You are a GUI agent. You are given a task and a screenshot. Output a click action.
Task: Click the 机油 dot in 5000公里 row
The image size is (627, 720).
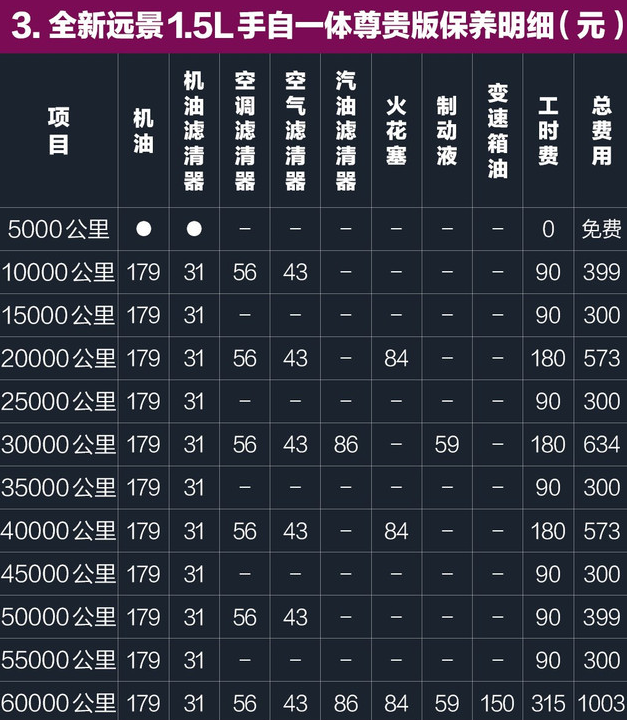click(143, 229)
